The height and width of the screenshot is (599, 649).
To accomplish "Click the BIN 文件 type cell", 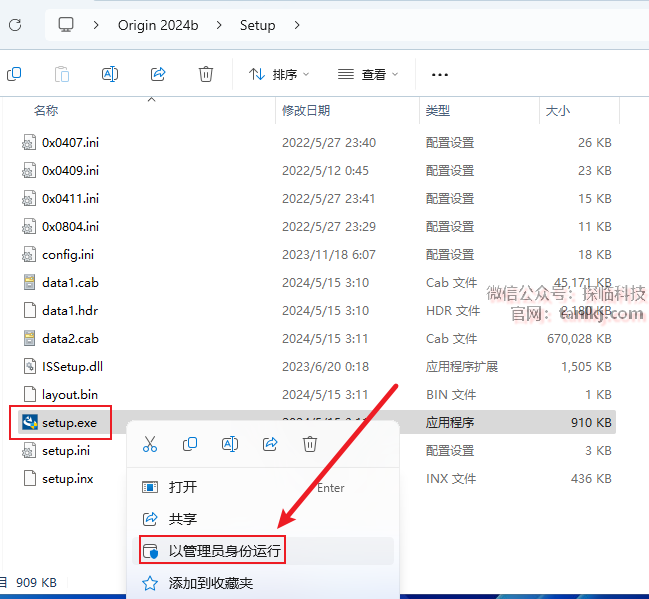I will point(451,395).
